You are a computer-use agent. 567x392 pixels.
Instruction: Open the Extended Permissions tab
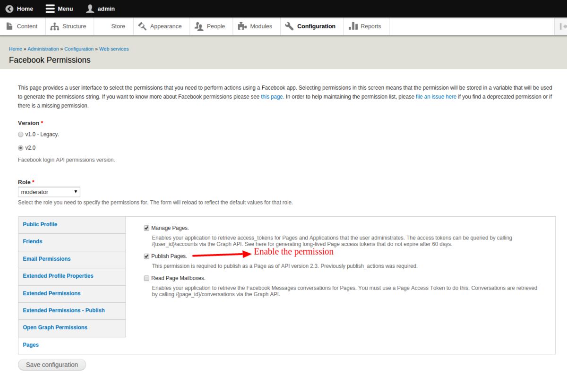click(x=72, y=294)
